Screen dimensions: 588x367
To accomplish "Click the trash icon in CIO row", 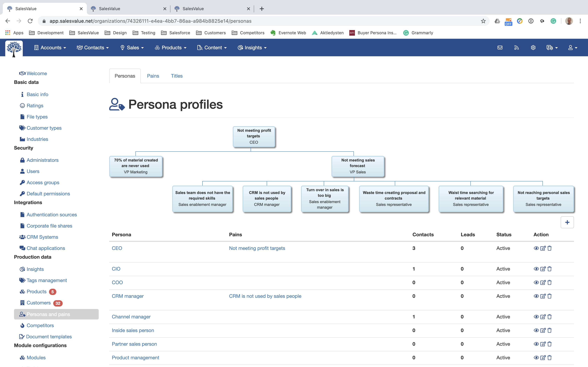I will pyautogui.click(x=550, y=269).
